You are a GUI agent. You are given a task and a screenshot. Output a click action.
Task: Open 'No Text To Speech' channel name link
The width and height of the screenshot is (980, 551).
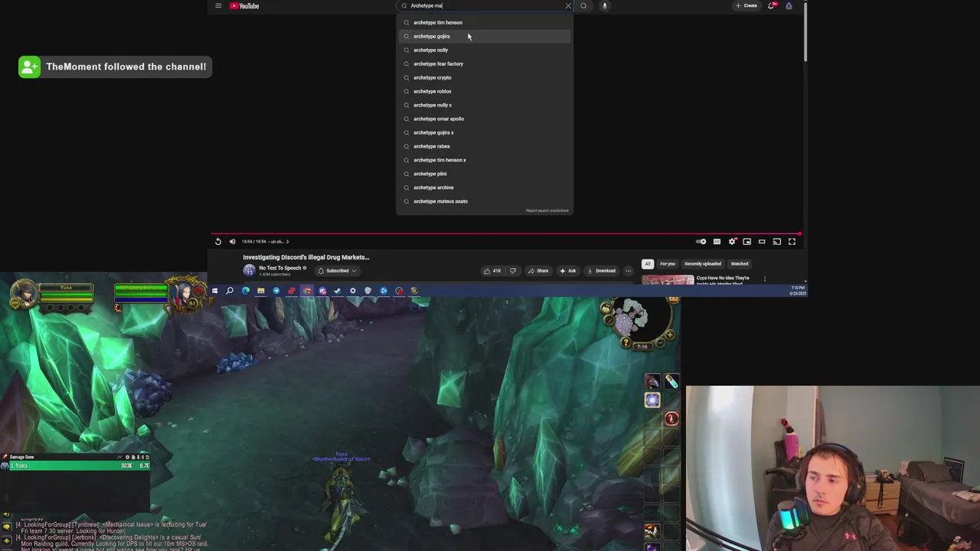tap(279, 268)
